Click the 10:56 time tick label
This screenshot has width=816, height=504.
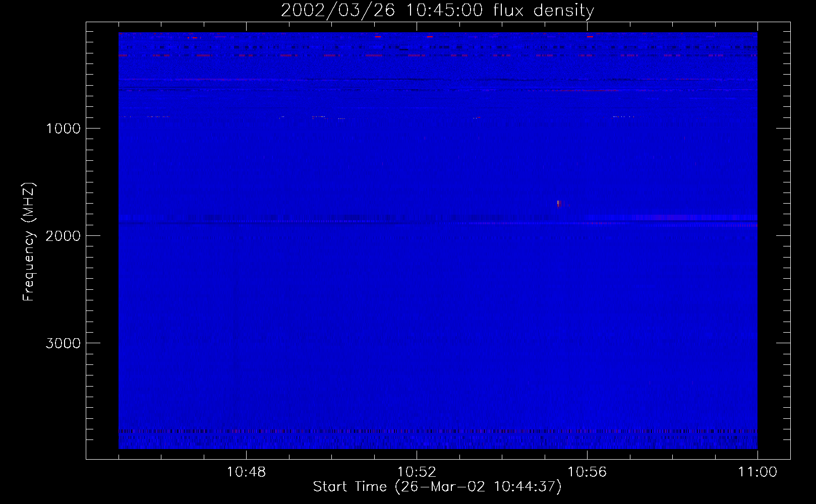tap(587, 472)
